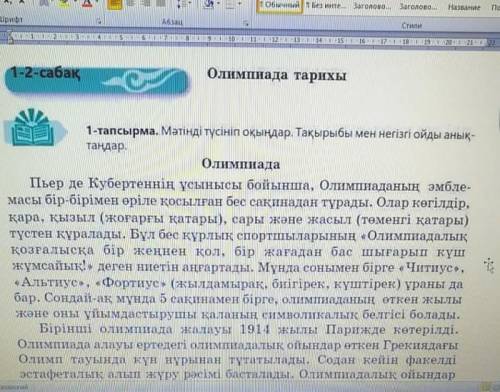
Task: Click the word «Читиус» in the paragraph
Action: tap(431, 268)
